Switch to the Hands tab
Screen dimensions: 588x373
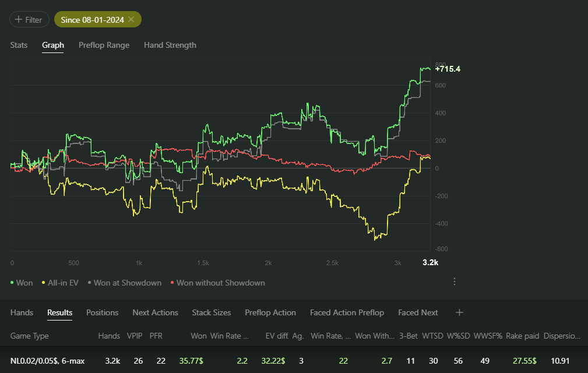pos(22,312)
